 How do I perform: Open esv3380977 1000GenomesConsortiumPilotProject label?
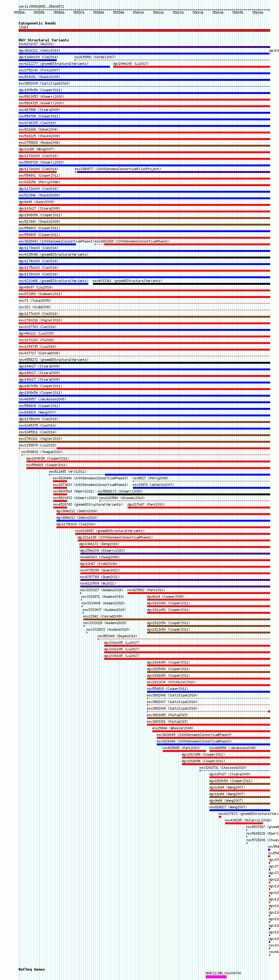coord(118,169)
